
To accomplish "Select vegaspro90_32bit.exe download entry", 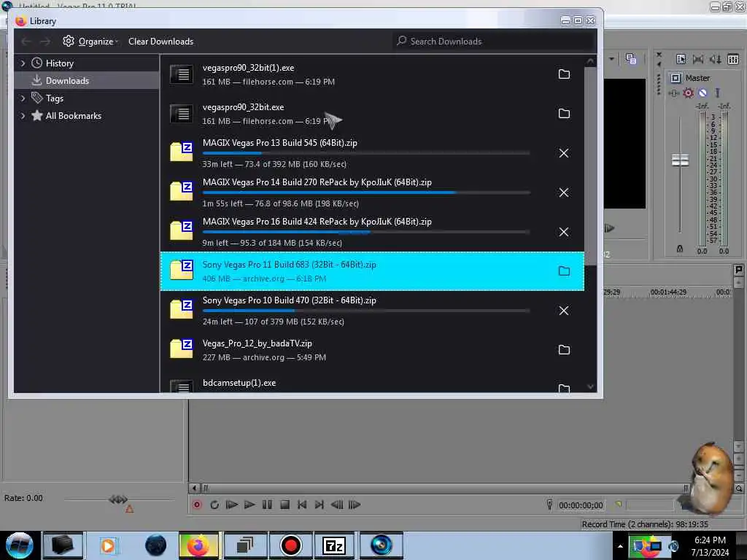I will [x=372, y=114].
